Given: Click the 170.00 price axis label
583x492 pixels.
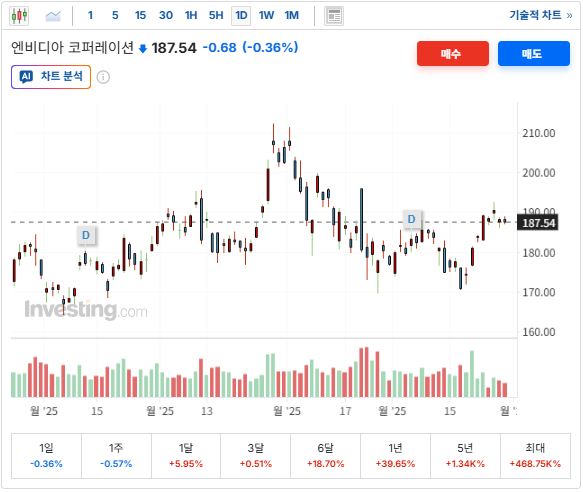Looking at the screenshot, I should (x=538, y=292).
